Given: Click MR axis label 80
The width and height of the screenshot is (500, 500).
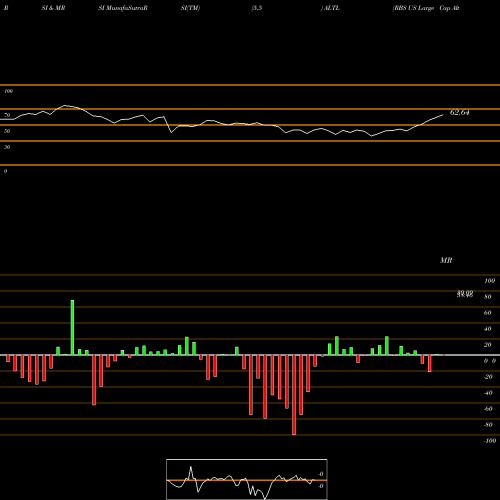Looking at the screenshot, I should click(x=488, y=297).
